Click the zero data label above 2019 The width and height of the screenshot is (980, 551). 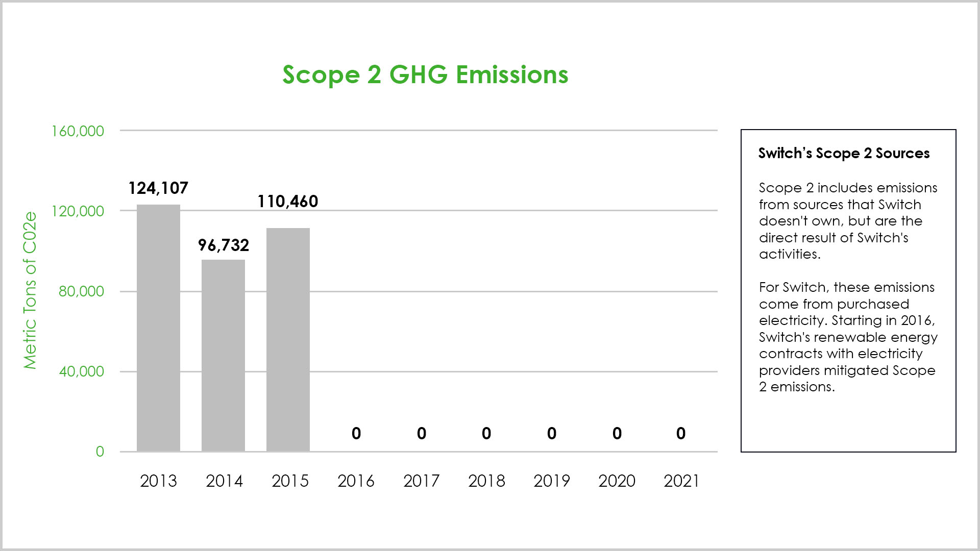pos(552,434)
